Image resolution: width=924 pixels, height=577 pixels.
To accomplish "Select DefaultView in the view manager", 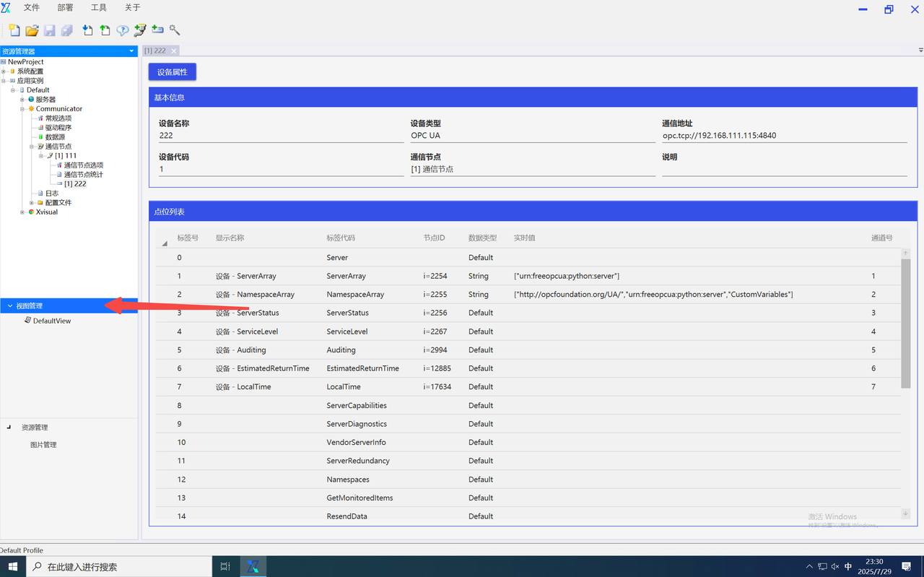I will [51, 321].
